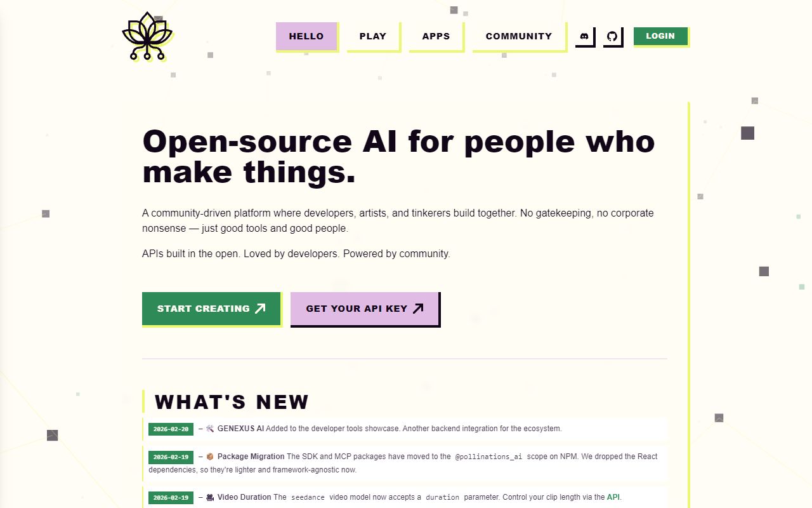The width and height of the screenshot is (812, 508).
Task: Open the GitHub repository icon
Action: coord(612,36)
